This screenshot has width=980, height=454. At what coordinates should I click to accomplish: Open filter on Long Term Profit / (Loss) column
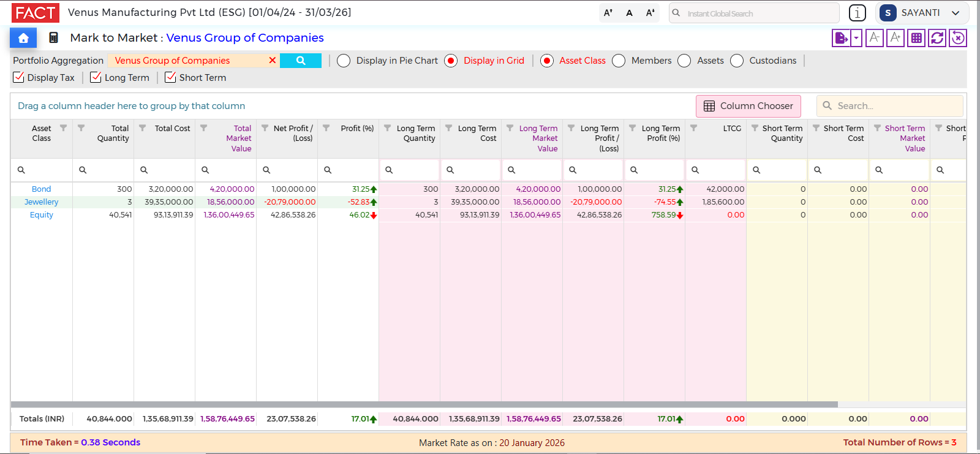coord(571,128)
